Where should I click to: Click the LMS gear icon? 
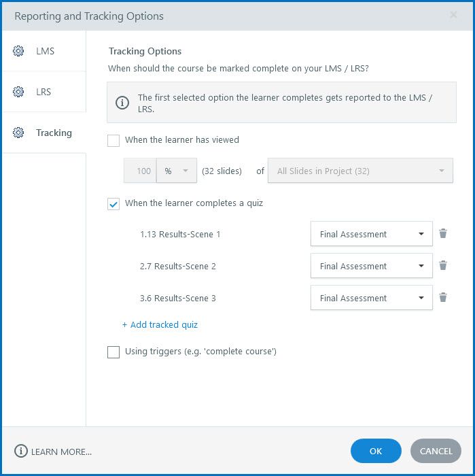tap(18, 51)
